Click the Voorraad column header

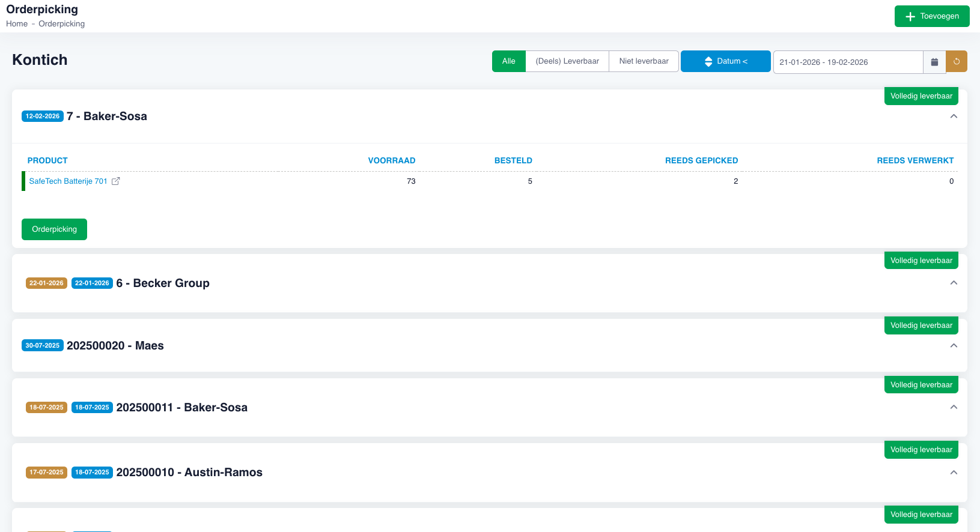(x=391, y=161)
